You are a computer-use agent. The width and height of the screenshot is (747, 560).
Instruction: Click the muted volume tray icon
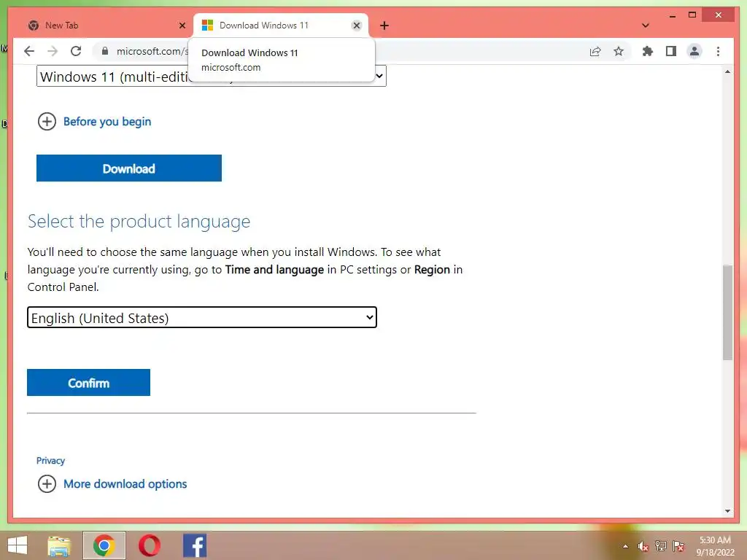[x=643, y=547]
